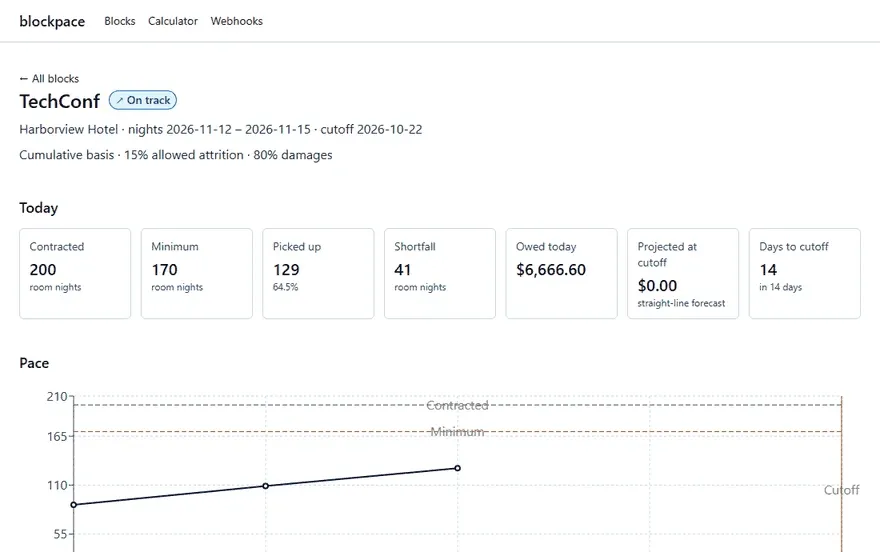Go to the Blocks menu item
Image resolution: width=880 pixels, height=552 pixels.
120,21
